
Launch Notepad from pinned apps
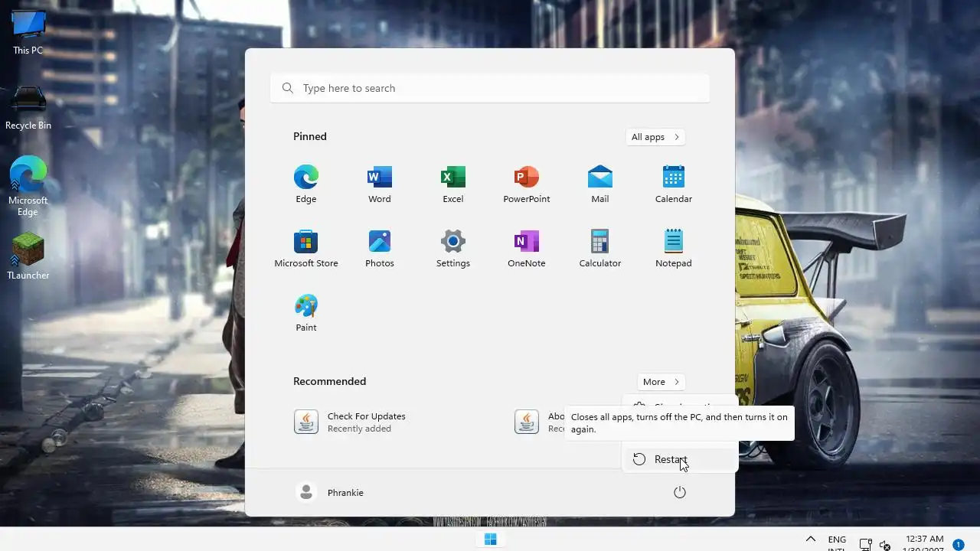coord(674,249)
